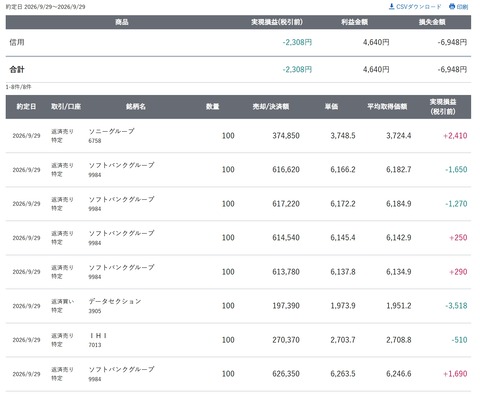Click the -2,308円 value in 信用 row

pyautogui.click(x=297, y=42)
